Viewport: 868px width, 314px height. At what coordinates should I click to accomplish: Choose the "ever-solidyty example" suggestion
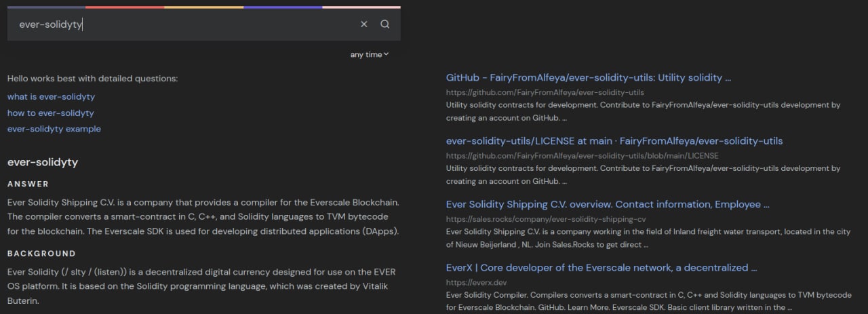pos(54,129)
